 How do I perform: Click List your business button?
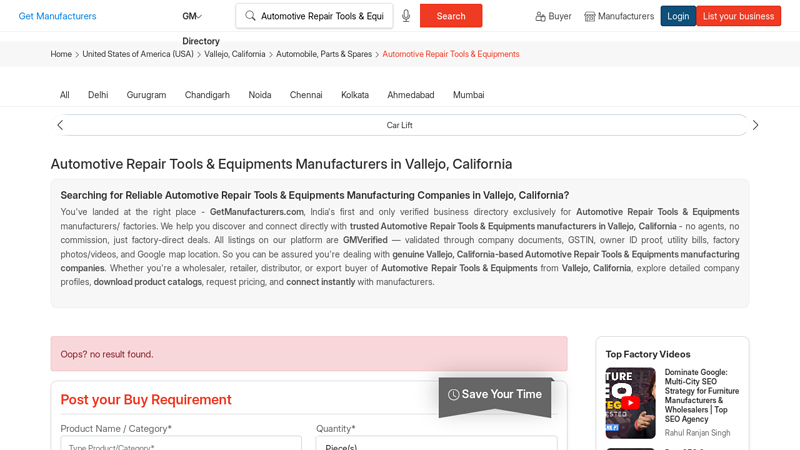738,16
